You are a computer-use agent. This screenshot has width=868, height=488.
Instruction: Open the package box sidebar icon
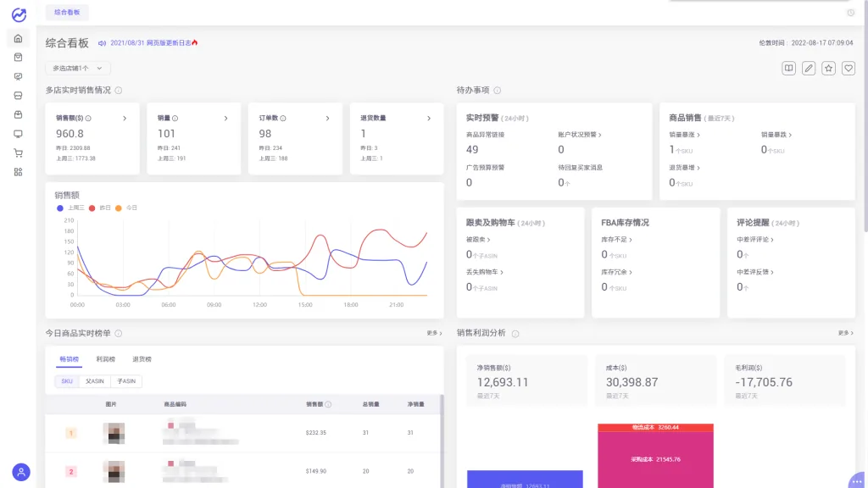click(x=19, y=114)
